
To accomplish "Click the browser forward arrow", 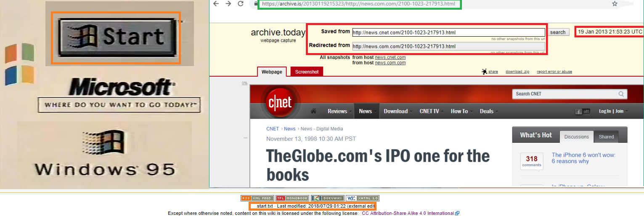I will coord(228,3).
